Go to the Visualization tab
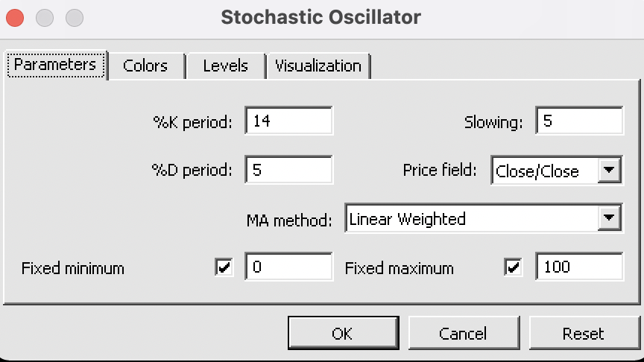This screenshot has width=644, height=362. 318,66
